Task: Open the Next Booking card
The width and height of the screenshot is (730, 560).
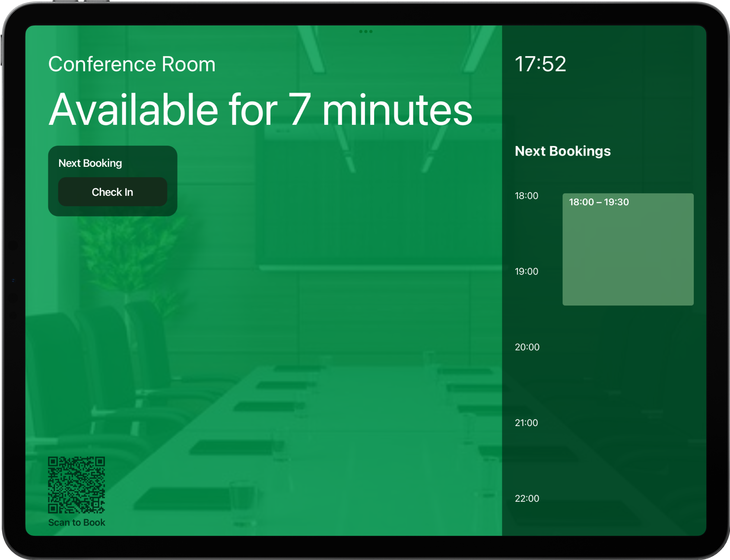Action: tap(112, 181)
